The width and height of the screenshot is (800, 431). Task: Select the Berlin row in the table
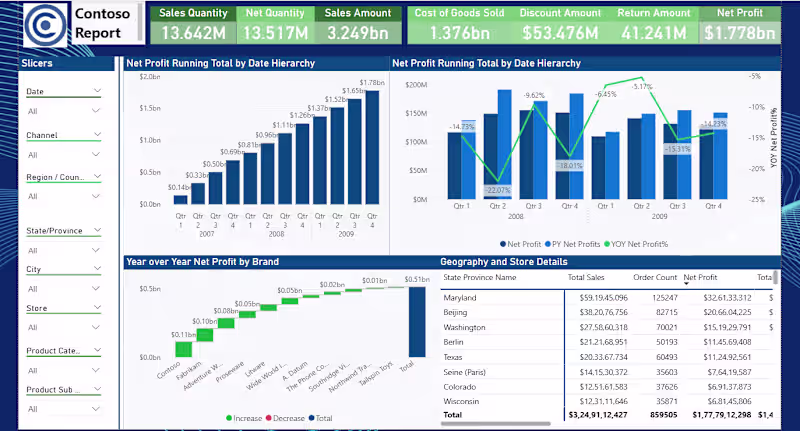pos(607,342)
